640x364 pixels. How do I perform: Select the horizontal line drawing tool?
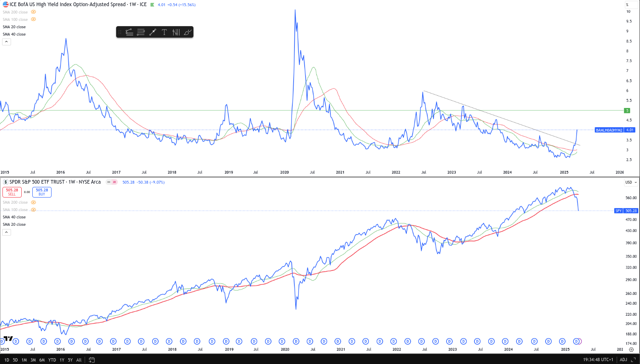141,32
